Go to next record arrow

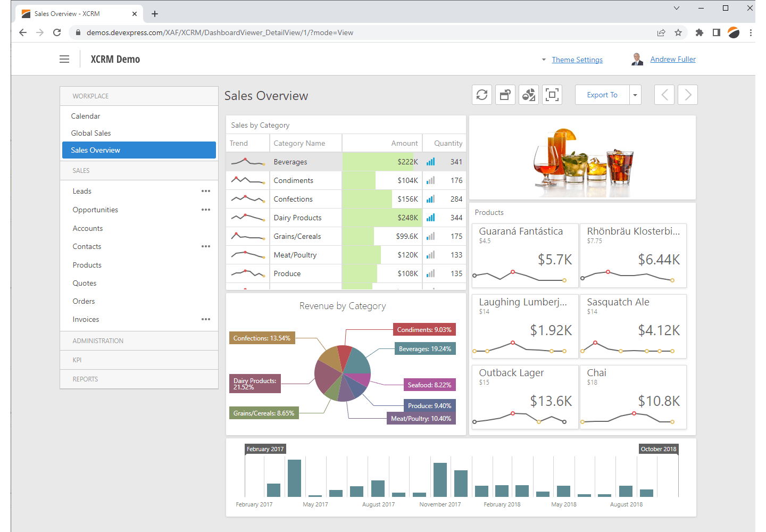point(688,95)
